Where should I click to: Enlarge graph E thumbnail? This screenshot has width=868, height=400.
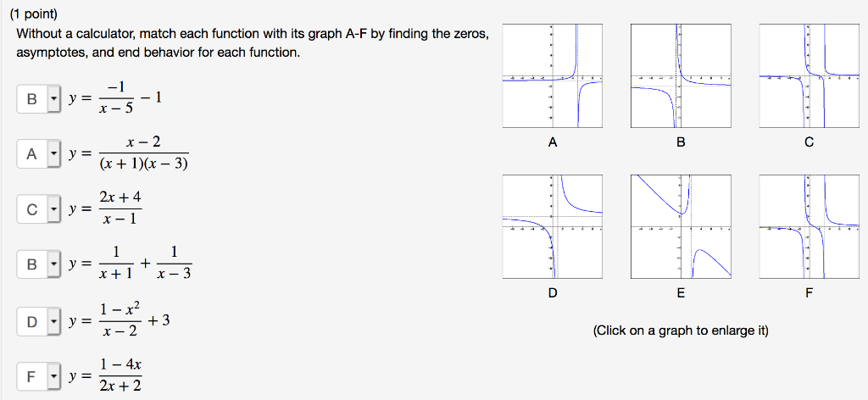pyautogui.click(x=681, y=226)
